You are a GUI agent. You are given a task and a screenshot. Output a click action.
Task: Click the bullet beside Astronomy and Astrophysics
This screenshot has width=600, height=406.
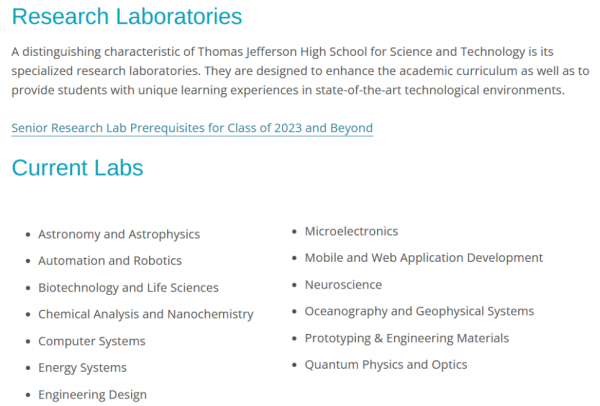pyautogui.click(x=28, y=235)
